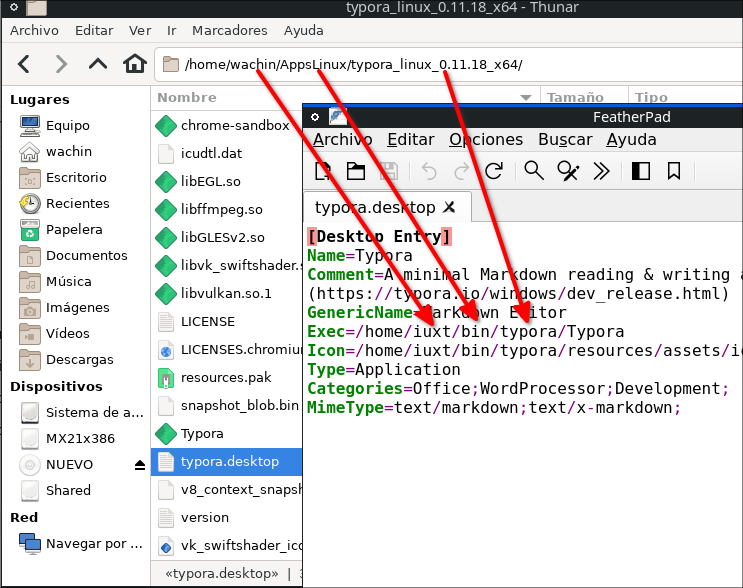Open Recientes in sidebar
743x588 pixels.
pyautogui.click(x=76, y=204)
